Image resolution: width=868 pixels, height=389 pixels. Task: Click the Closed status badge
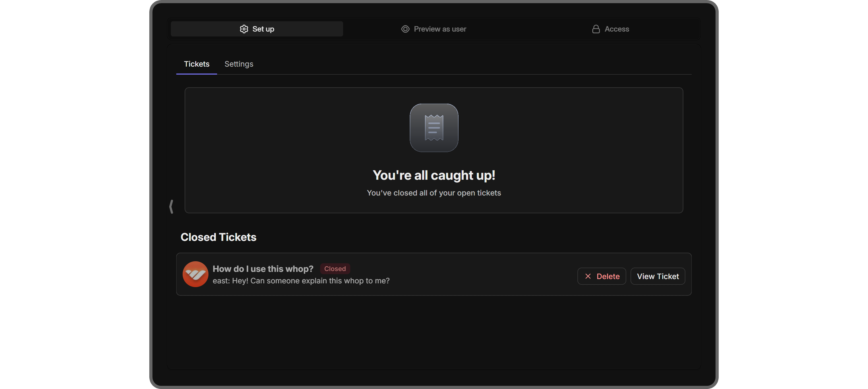(x=335, y=268)
